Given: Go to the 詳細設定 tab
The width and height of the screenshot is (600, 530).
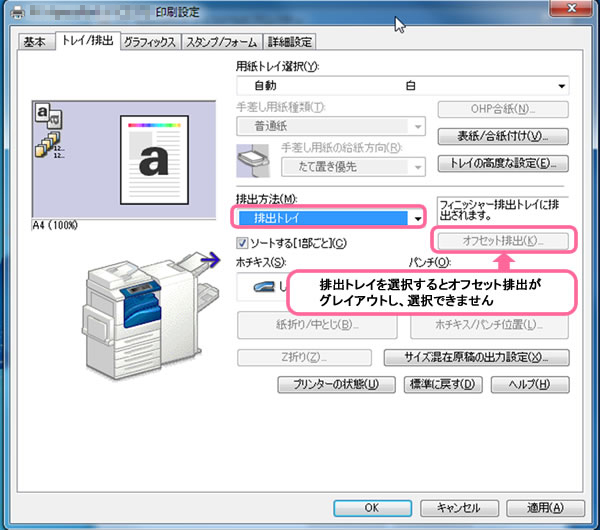Looking at the screenshot, I should (x=289, y=42).
